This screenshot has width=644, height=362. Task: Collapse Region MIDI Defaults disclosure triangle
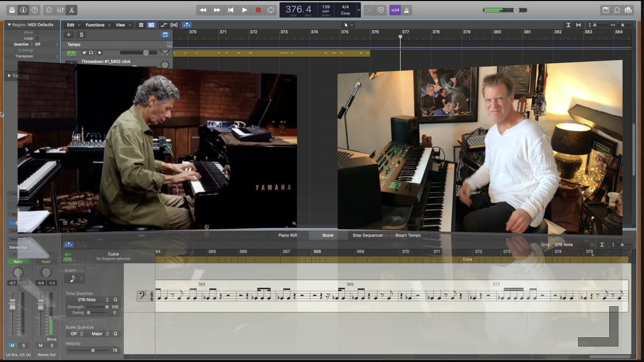coord(9,24)
